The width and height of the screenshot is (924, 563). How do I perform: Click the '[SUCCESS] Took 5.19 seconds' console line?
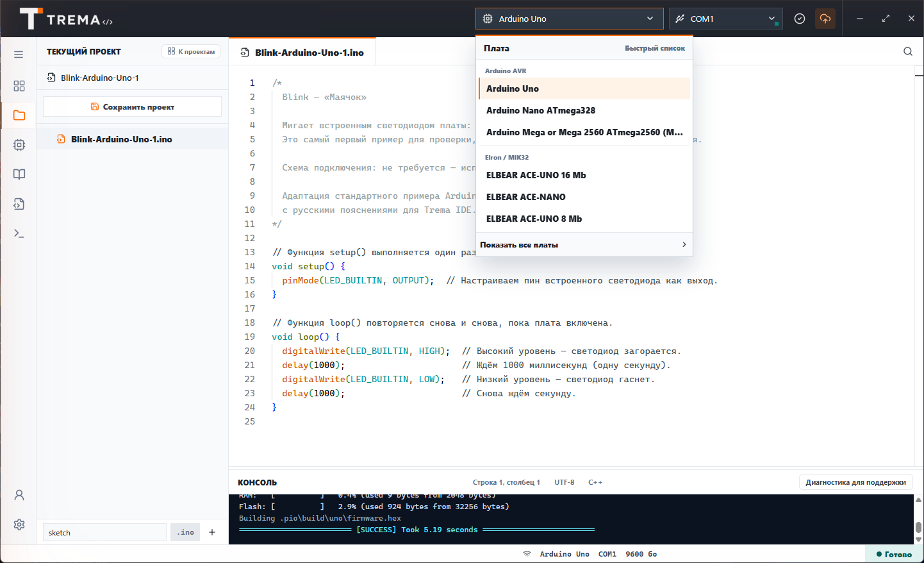[417, 530]
